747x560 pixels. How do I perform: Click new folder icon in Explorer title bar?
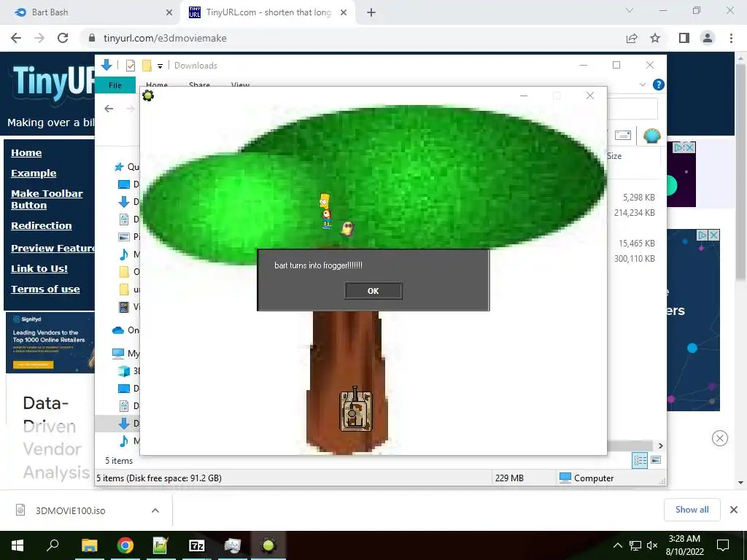tap(147, 66)
